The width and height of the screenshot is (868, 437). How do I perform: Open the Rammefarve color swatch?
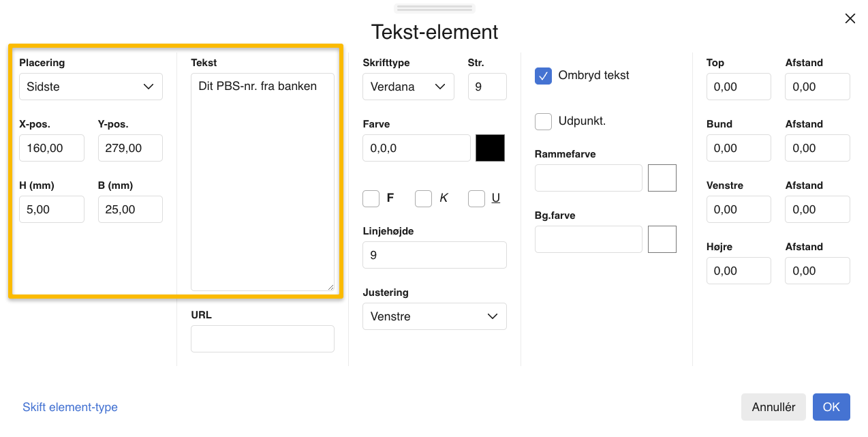point(662,178)
